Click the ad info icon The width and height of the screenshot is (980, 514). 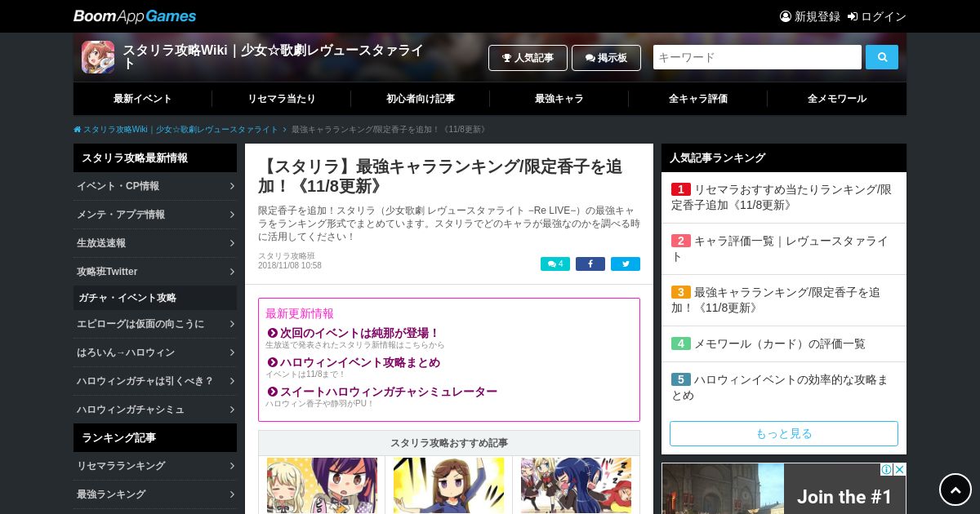coord(886,470)
